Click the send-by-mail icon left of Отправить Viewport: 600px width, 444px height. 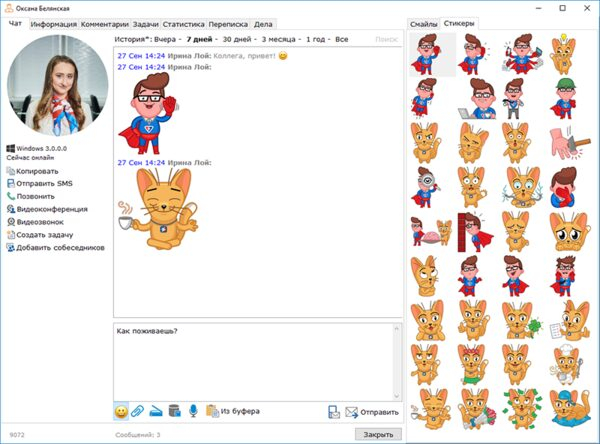[334, 412]
